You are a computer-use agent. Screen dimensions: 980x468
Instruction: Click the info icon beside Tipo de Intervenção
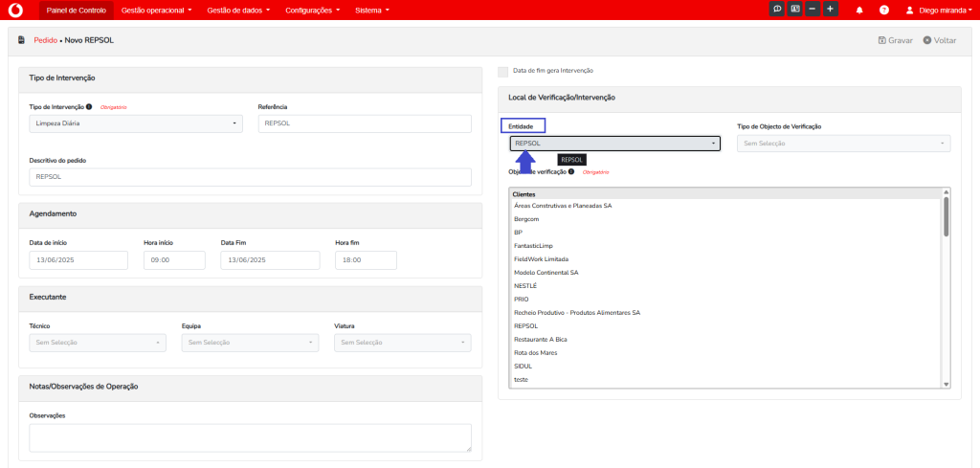click(x=89, y=107)
